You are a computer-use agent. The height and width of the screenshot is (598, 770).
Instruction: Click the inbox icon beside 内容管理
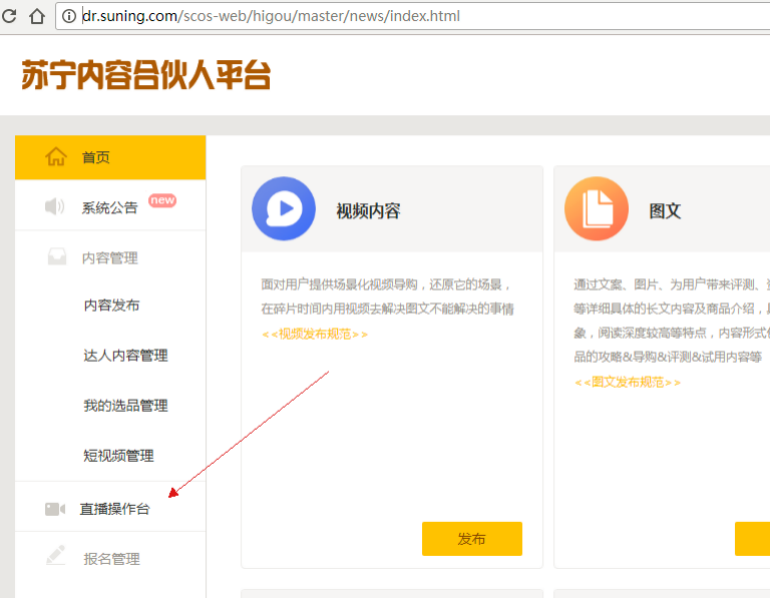[57, 257]
